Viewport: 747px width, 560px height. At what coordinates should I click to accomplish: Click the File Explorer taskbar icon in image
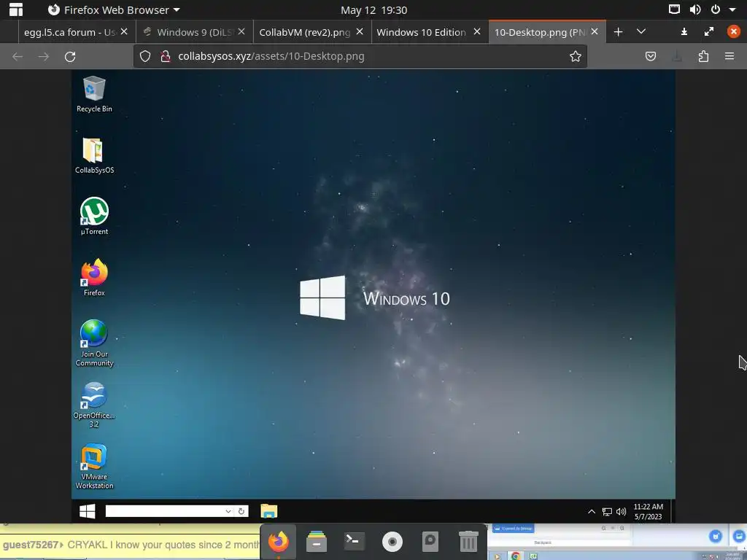click(x=269, y=511)
